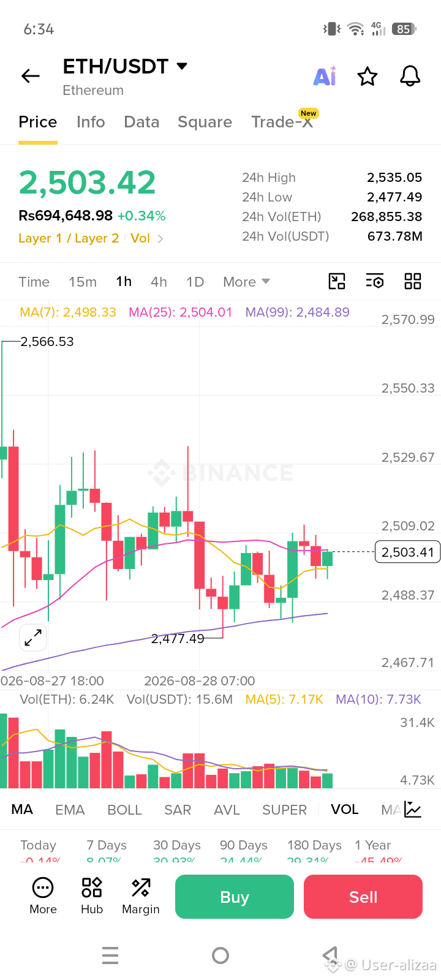Tap the 24h High value 2,535.05

pos(394,178)
